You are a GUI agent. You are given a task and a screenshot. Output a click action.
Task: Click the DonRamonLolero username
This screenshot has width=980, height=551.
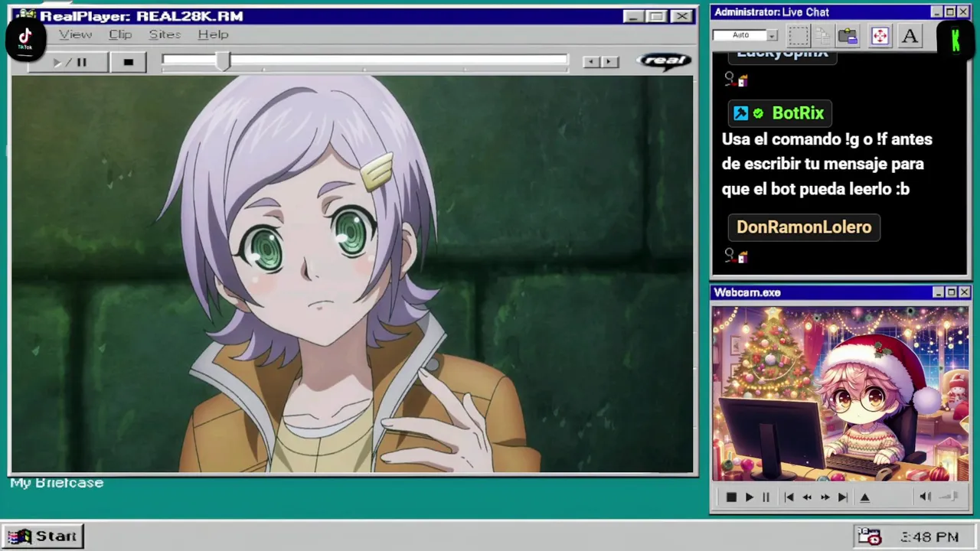click(804, 227)
